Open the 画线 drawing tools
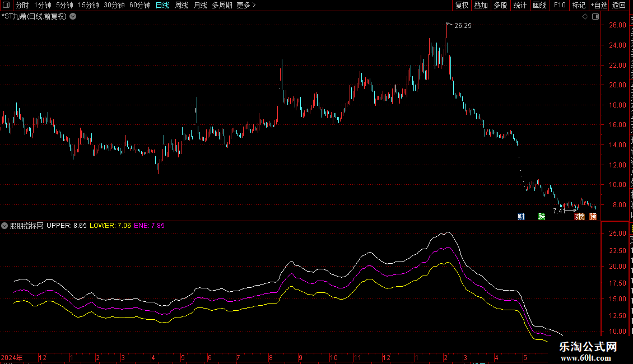This screenshot has width=633, height=364. click(x=540, y=5)
